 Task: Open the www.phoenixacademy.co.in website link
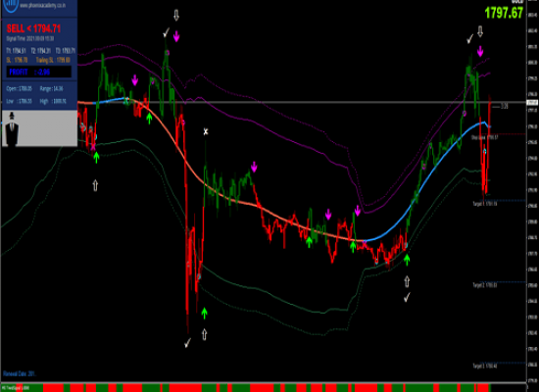coord(42,6)
